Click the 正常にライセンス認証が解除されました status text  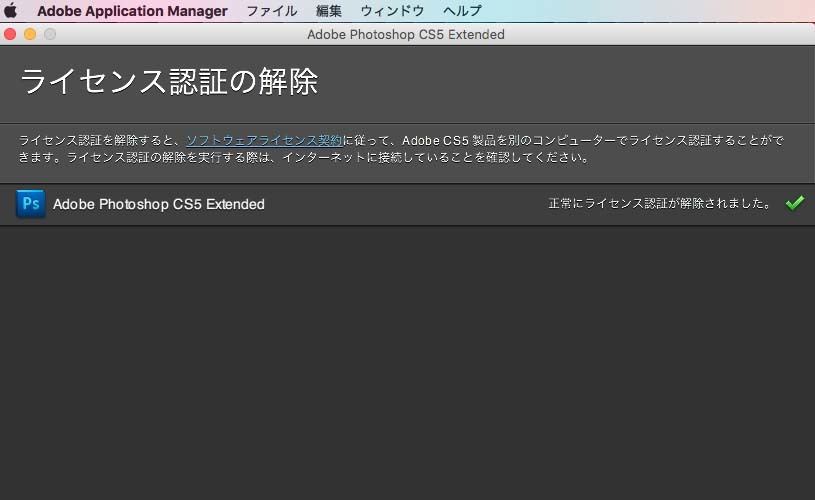point(660,203)
